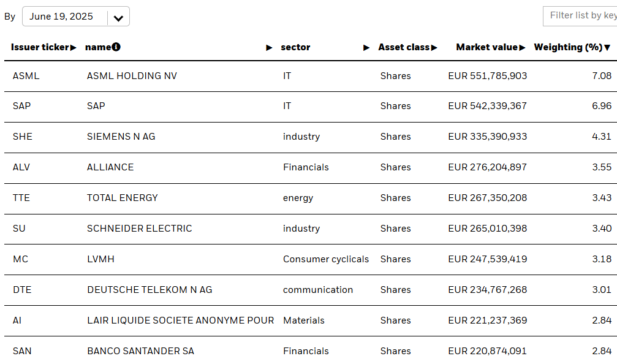Image resolution: width=617 pixels, height=364 pixels.
Task: Open the June 19, 2025 date dropdown
Action: click(x=76, y=17)
